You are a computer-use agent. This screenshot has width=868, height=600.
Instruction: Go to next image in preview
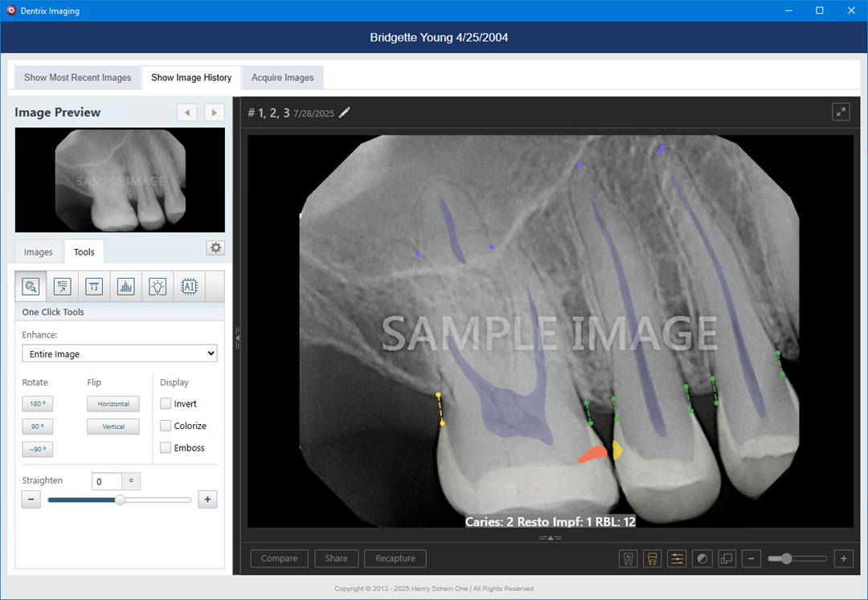[x=215, y=112]
